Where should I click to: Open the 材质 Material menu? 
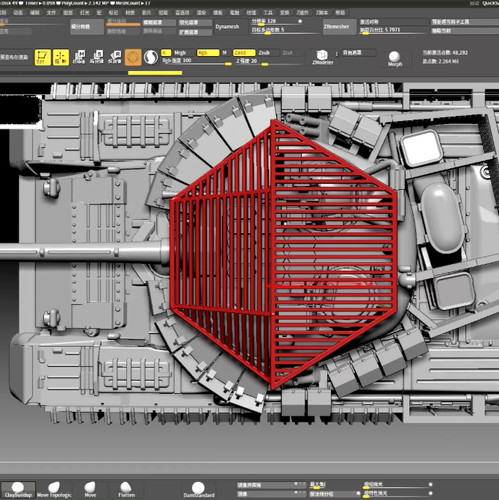(x=130, y=13)
